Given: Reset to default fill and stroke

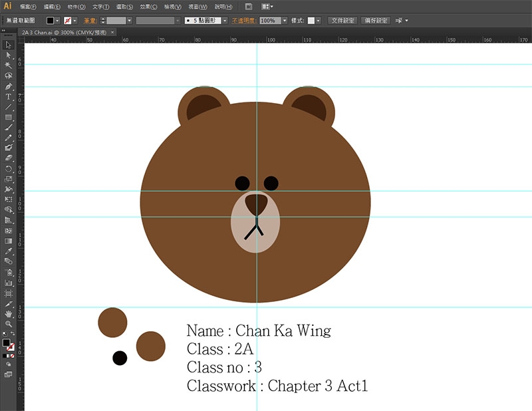Looking at the screenshot, I should tap(5, 334).
